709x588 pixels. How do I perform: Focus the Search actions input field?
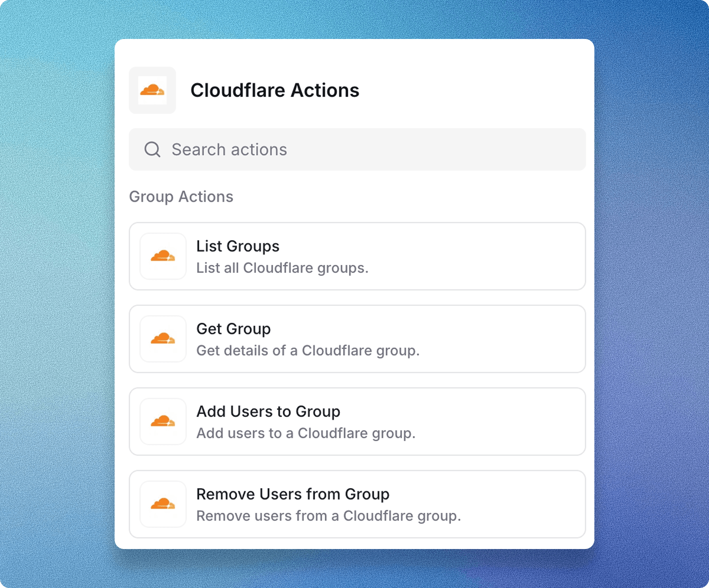[357, 150]
